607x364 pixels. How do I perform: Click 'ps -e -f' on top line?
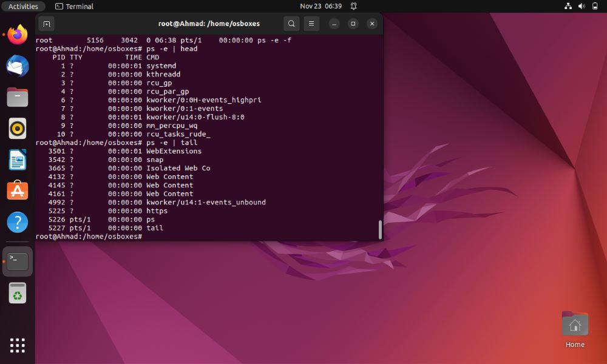pos(274,40)
